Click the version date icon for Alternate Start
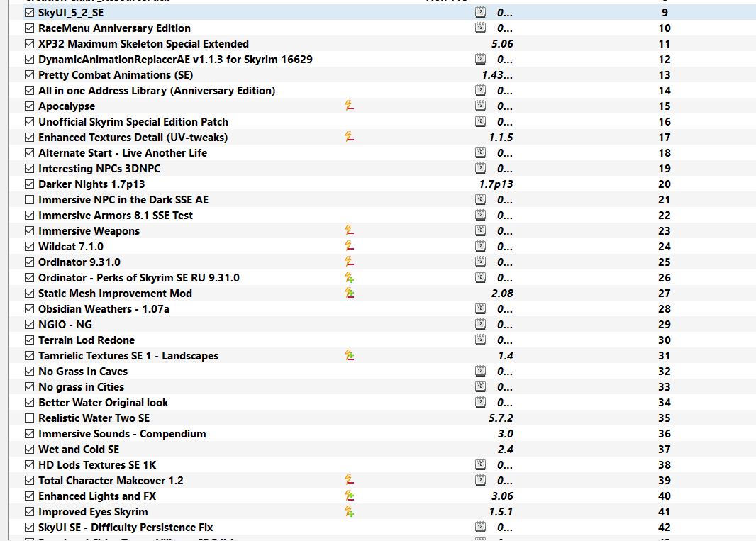 coord(480,152)
